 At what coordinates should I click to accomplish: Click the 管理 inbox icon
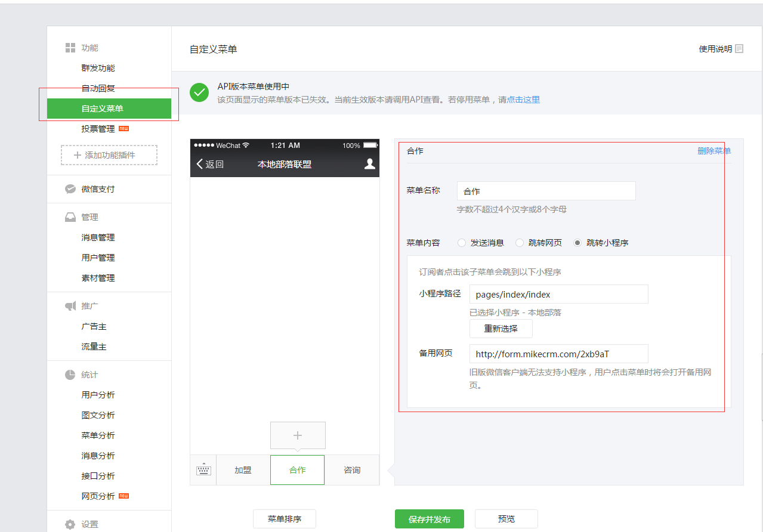click(70, 217)
